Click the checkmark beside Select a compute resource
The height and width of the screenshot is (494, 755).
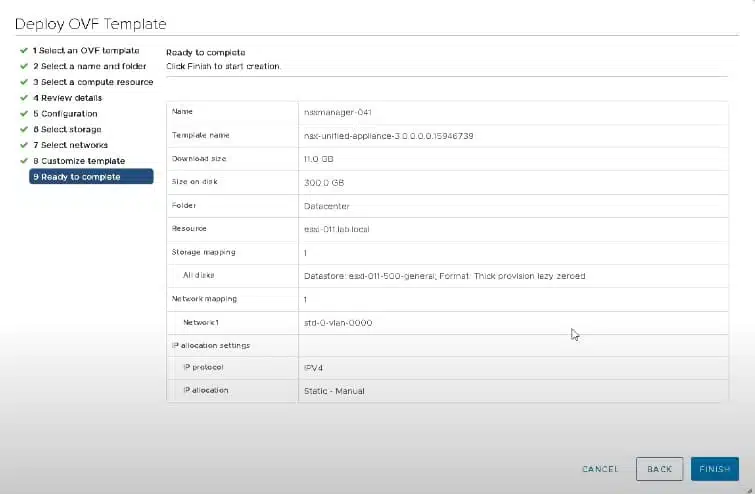(24, 82)
